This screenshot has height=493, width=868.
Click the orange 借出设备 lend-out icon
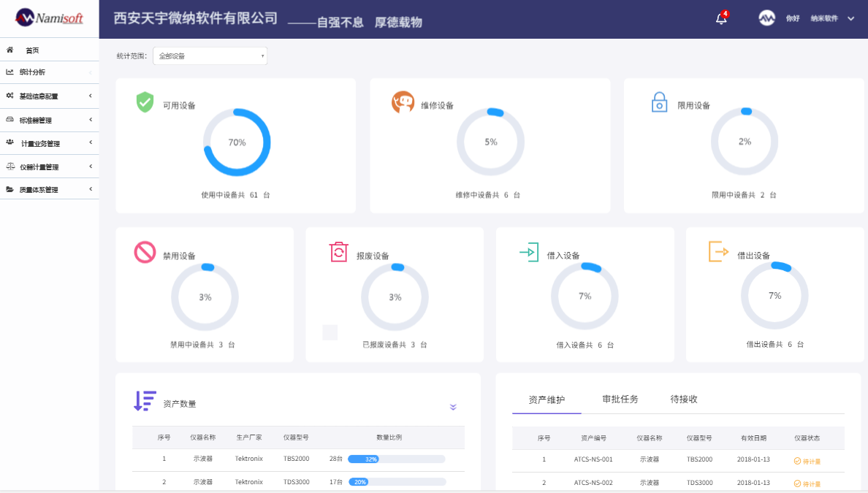719,252
